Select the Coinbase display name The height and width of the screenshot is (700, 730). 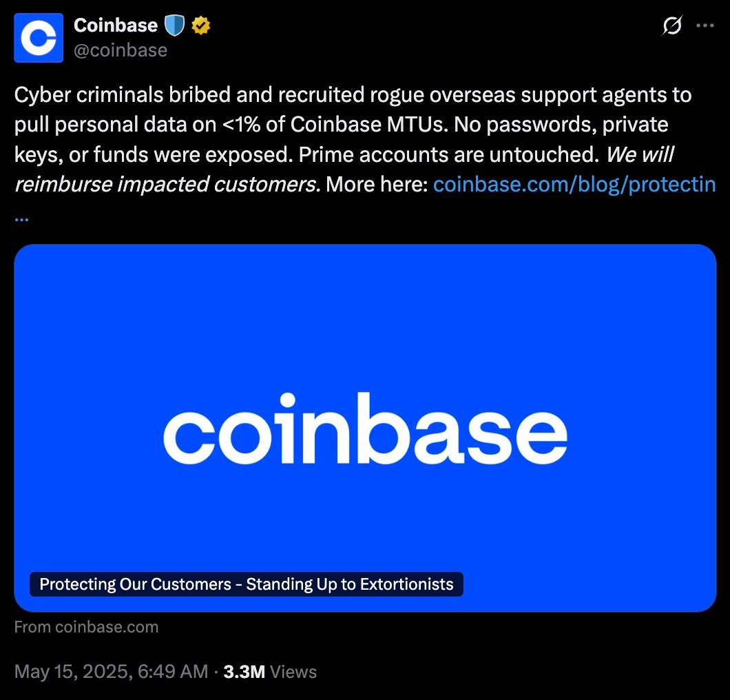[116, 25]
